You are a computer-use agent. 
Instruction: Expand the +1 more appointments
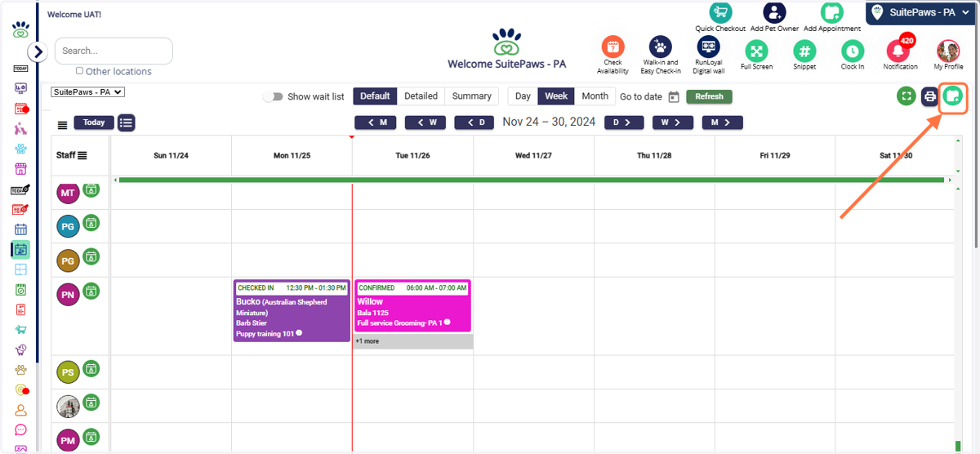(x=413, y=341)
